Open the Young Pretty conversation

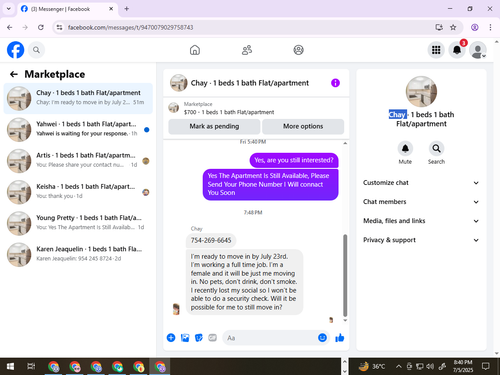(x=78, y=223)
